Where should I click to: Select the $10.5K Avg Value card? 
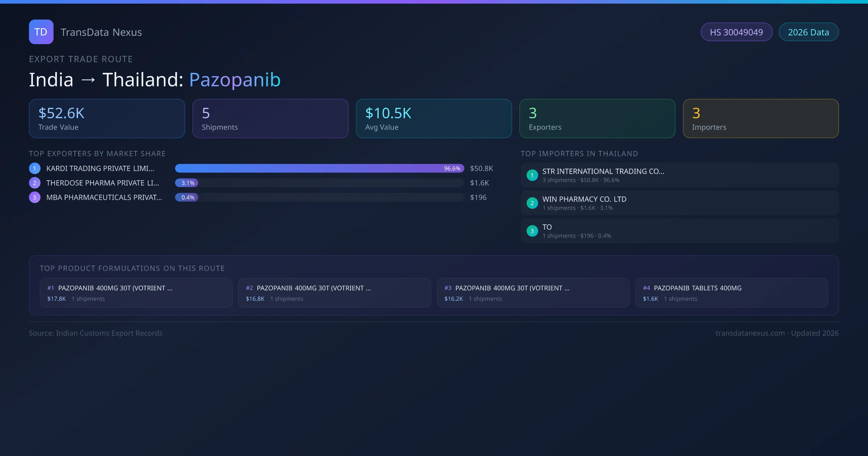(x=434, y=119)
